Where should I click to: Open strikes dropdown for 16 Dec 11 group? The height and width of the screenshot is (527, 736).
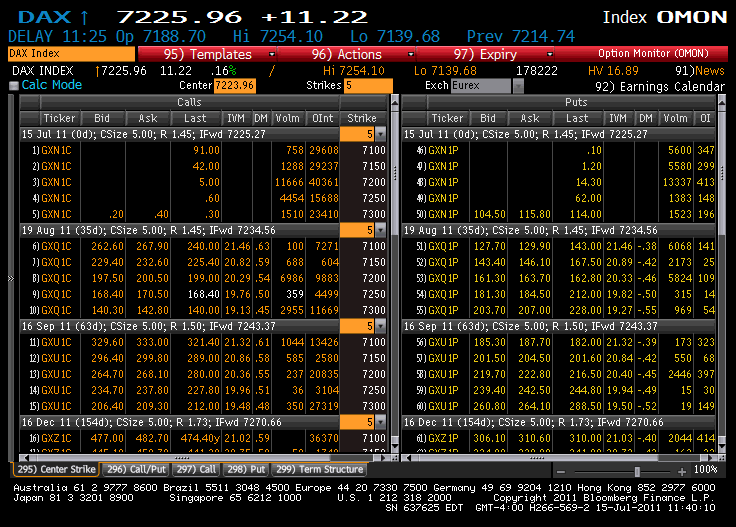[x=381, y=422]
